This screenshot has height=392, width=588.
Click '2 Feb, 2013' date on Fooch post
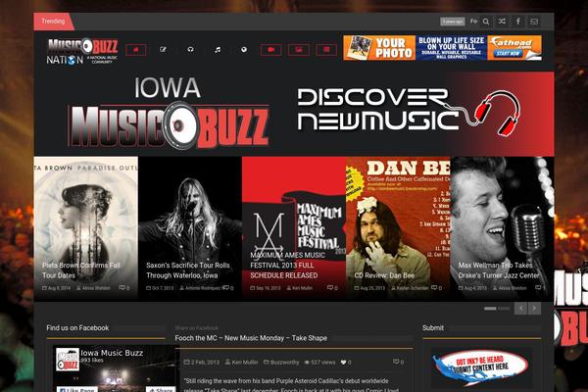tap(205, 362)
